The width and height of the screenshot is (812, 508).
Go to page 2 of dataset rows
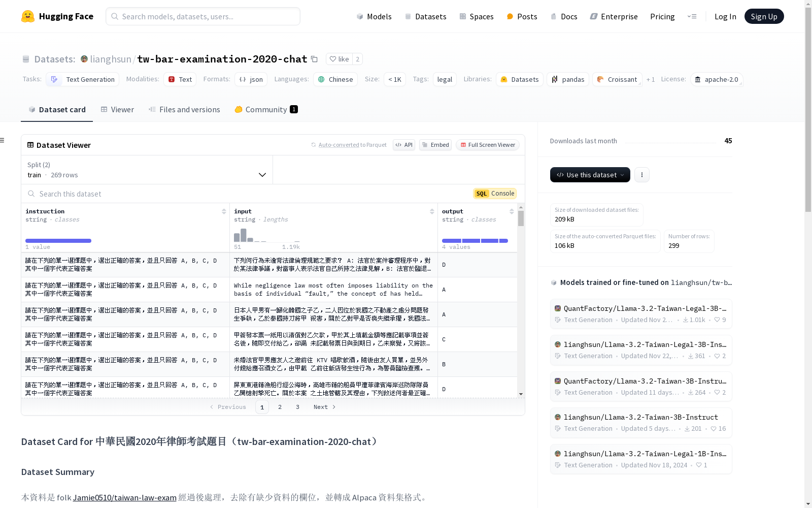tap(280, 407)
